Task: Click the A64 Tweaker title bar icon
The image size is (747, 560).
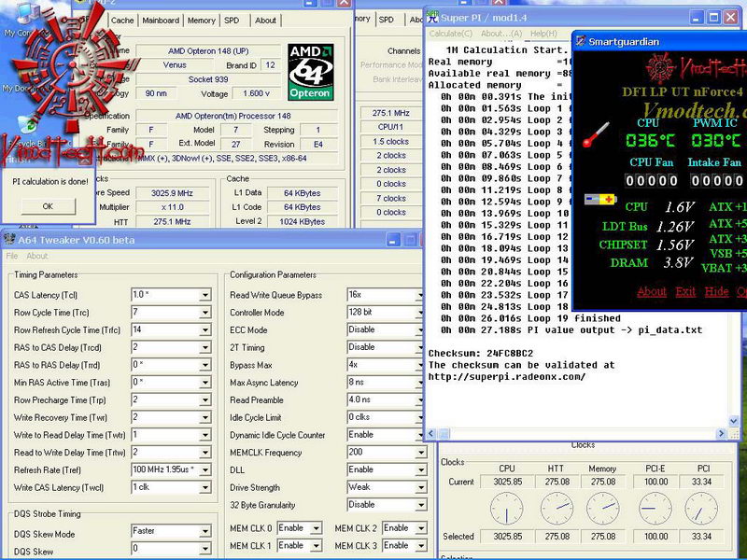Action: tap(9, 240)
